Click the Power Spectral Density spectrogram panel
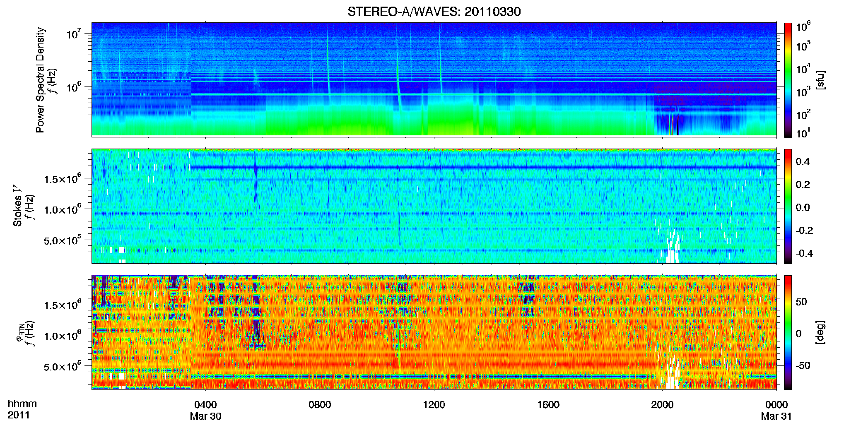Screen dimensions: 868x447 click(x=434, y=79)
